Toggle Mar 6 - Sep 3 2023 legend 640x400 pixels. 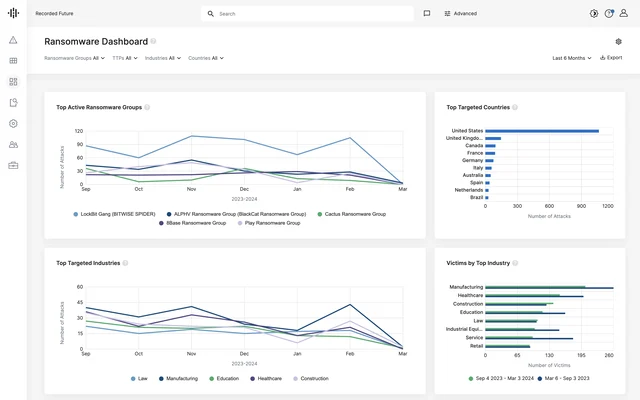pos(564,378)
